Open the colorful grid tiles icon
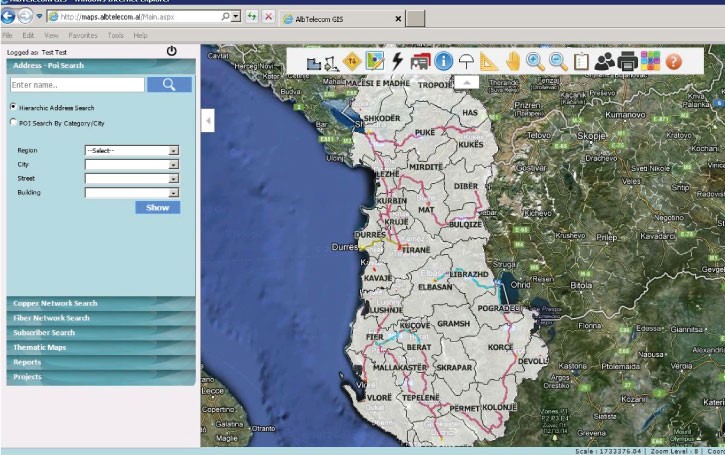This screenshot has height=455, width=725. 650,61
